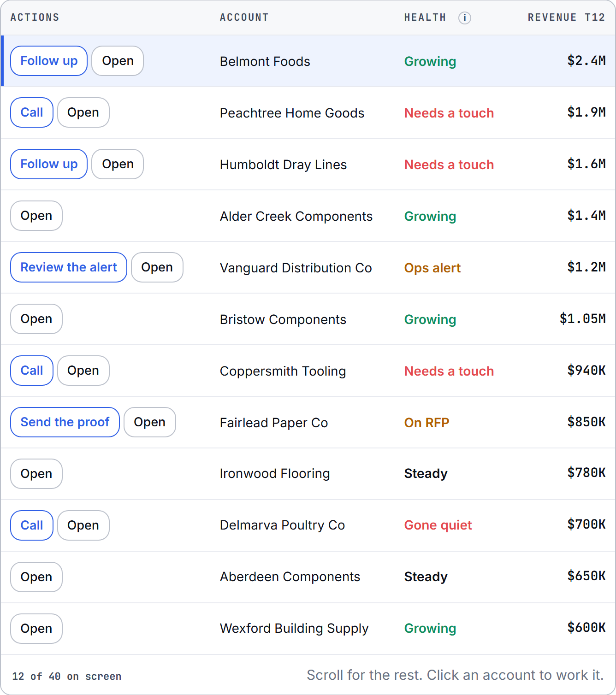Click the 12 of 40 on screen counter
Viewport: 616px width, 695px height.
click(x=67, y=677)
